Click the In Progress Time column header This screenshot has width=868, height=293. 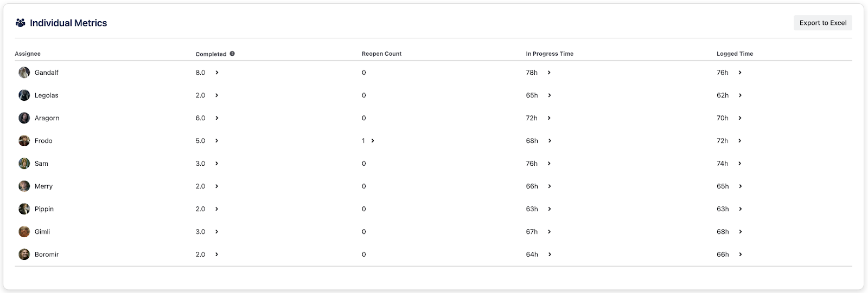point(550,54)
